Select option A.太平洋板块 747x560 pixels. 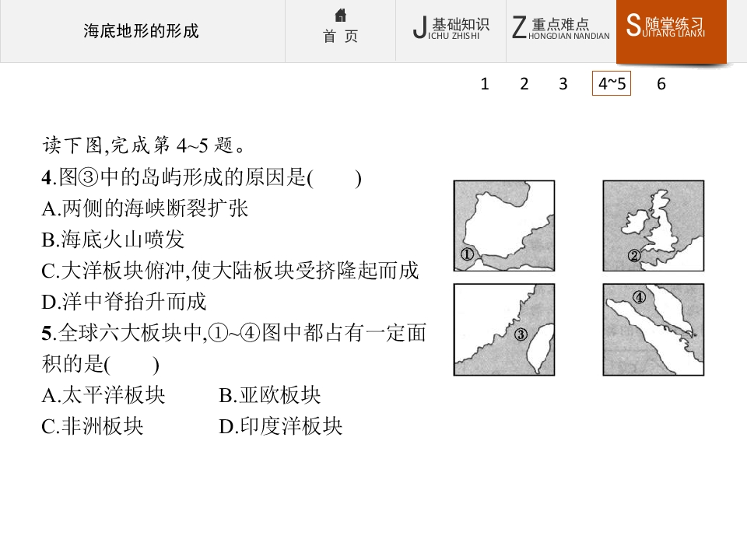(103, 395)
